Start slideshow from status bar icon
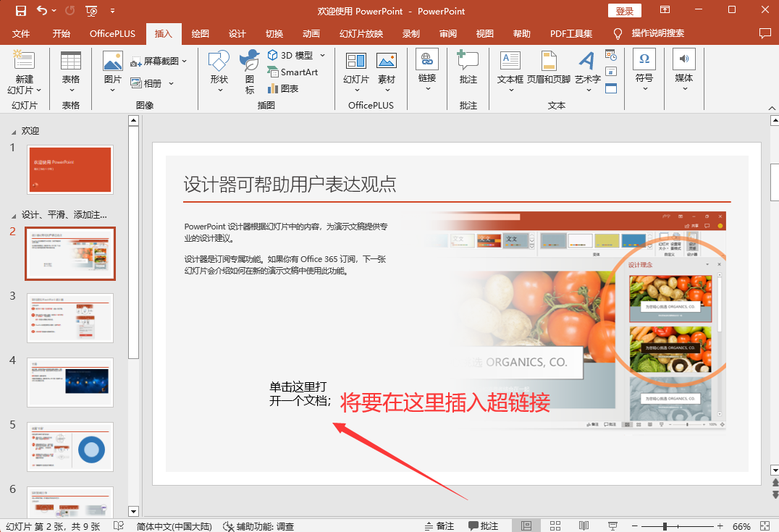The height and width of the screenshot is (532, 779). pyautogui.click(x=612, y=525)
